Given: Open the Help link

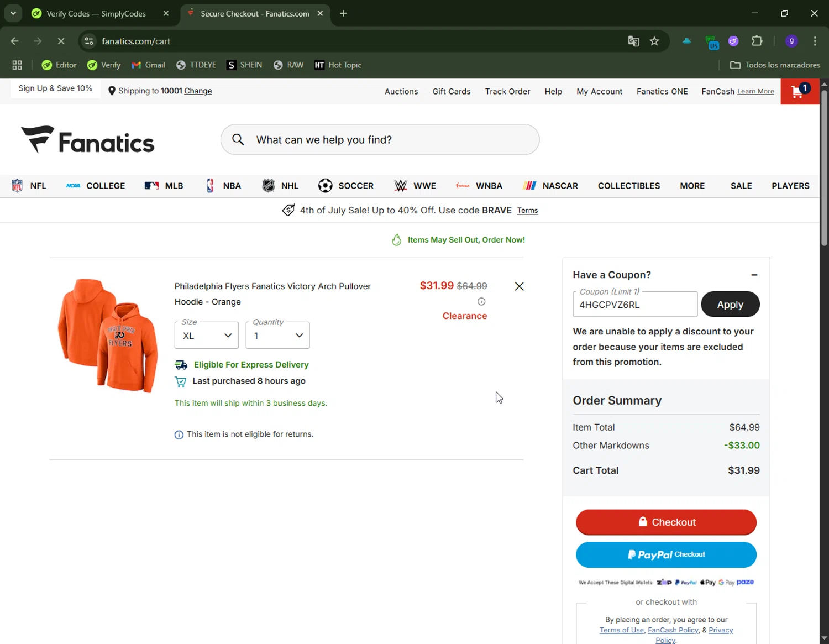Looking at the screenshot, I should [553, 92].
